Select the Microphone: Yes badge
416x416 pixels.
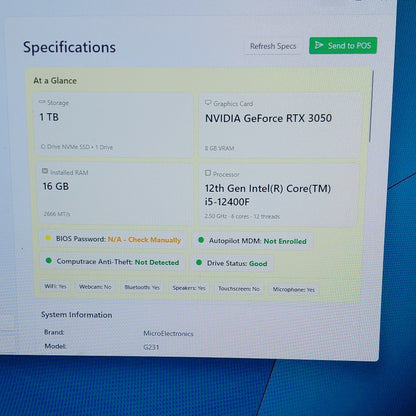[293, 289]
